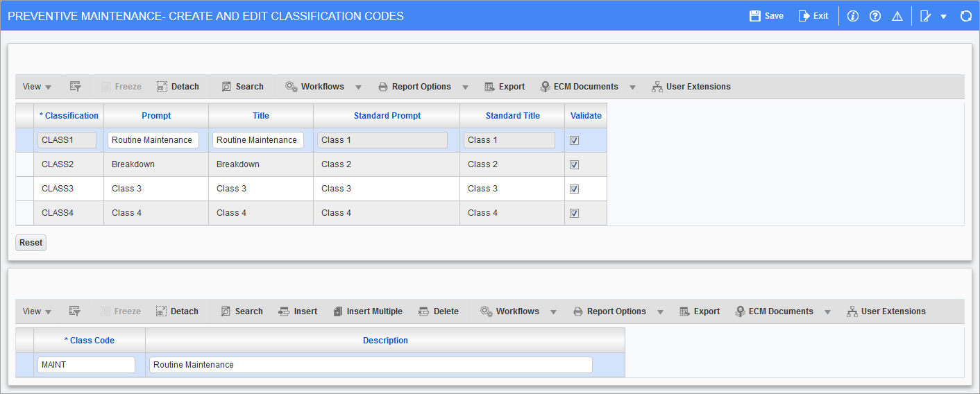980x394 pixels.
Task: Open upper Report Options dropdown arrow
Action: [465, 87]
